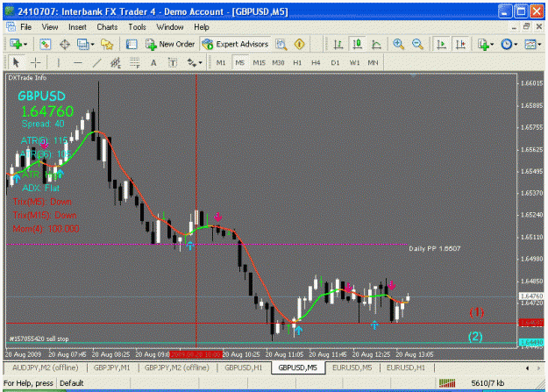
Task: Select the arrow cursor tool
Action: (x=16, y=62)
